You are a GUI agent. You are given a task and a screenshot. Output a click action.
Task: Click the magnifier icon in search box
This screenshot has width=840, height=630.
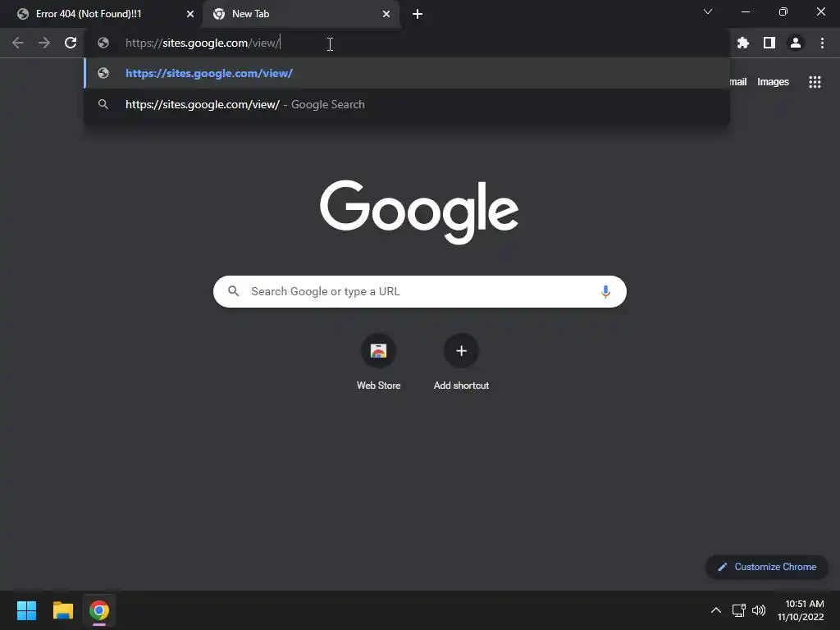234,291
